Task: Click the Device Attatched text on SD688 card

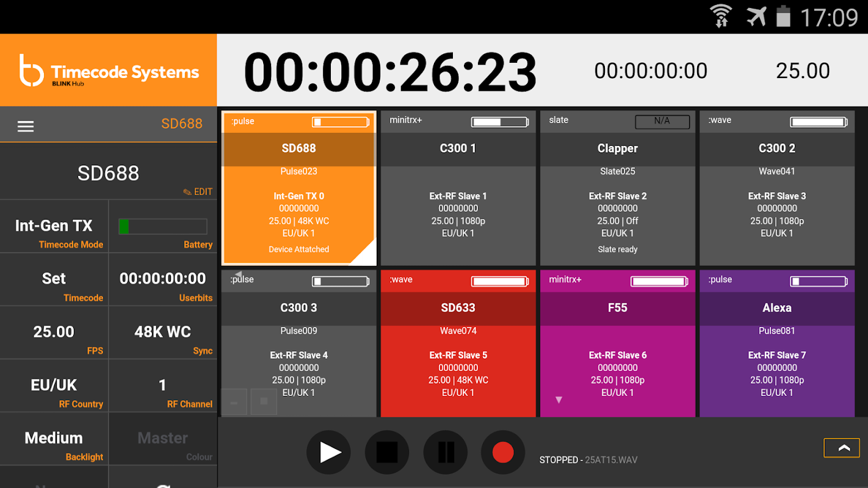Action: (x=298, y=249)
